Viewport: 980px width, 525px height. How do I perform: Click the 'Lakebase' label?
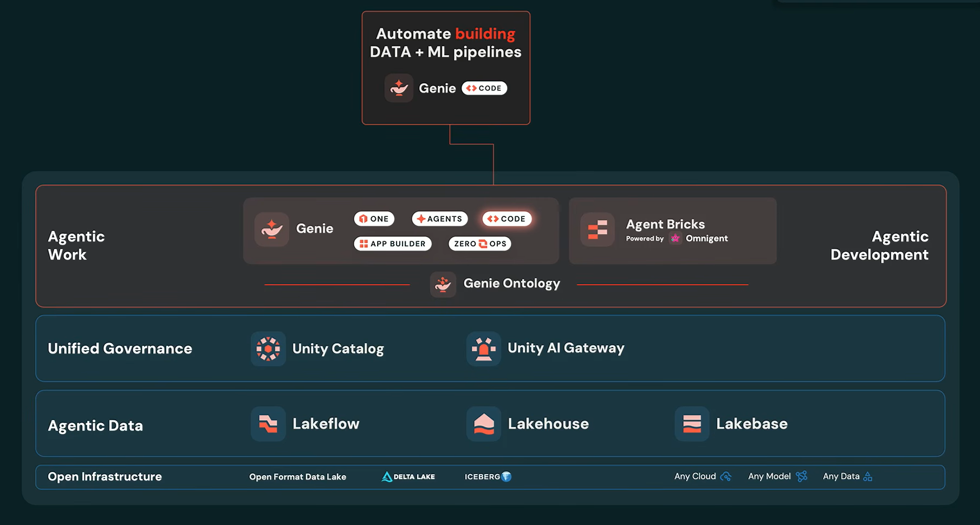(x=752, y=424)
